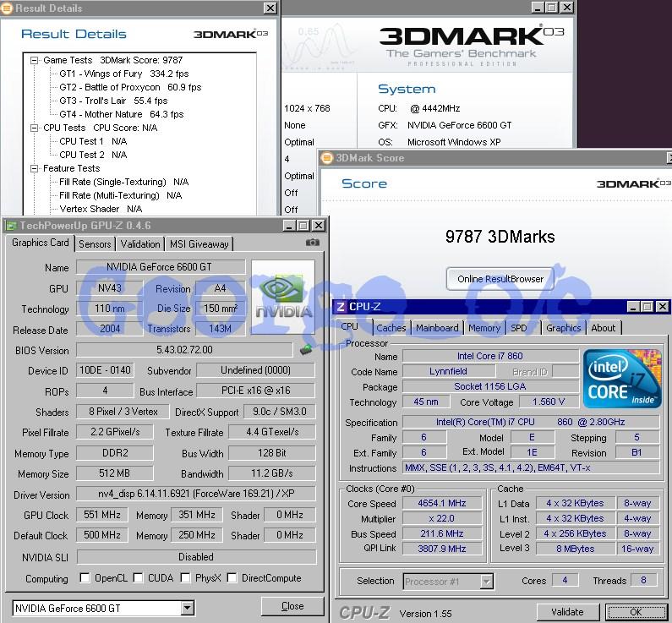672x623 pixels.
Task: Click the Online ResultBrowser button
Action: 500,279
